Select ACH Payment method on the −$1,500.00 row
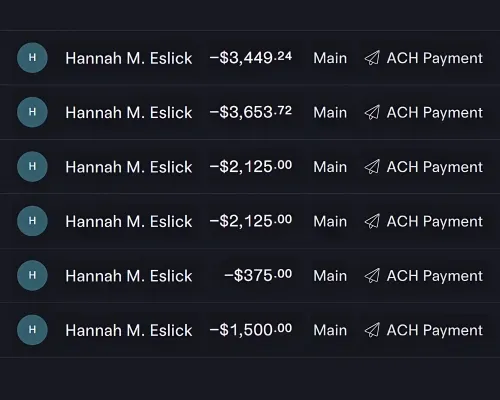This screenshot has height=400, width=500. pyautogui.click(x=435, y=330)
